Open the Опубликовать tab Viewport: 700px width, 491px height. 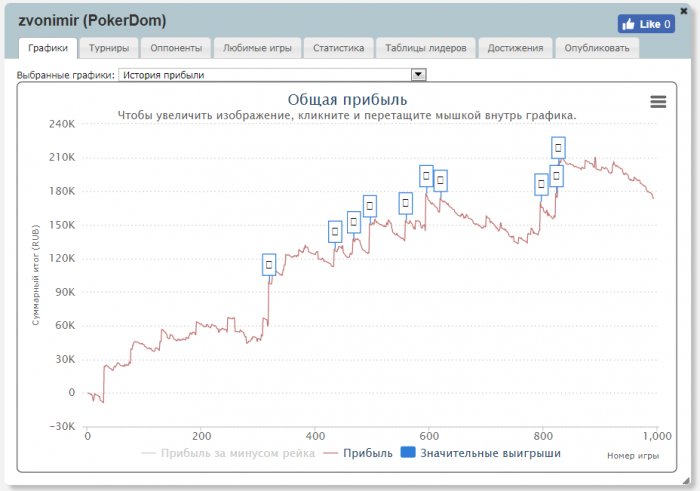click(x=597, y=48)
